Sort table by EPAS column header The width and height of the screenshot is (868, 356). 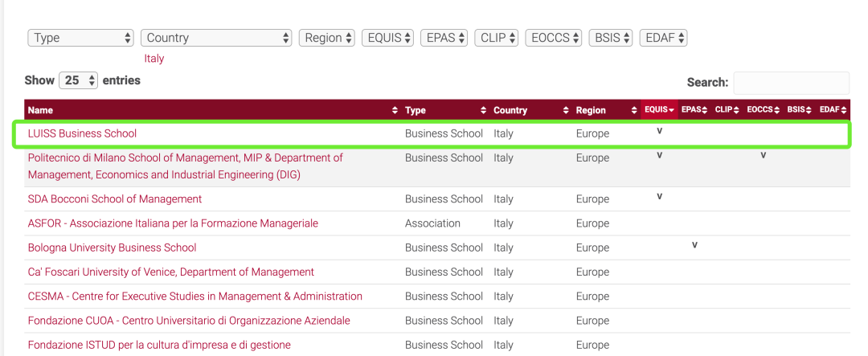point(694,110)
